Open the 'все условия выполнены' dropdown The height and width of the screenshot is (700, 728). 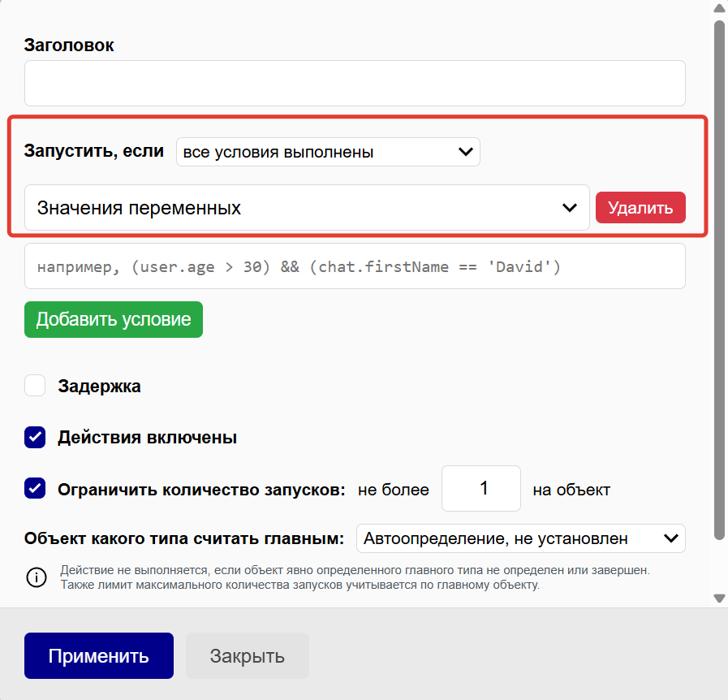click(x=328, y=152)
